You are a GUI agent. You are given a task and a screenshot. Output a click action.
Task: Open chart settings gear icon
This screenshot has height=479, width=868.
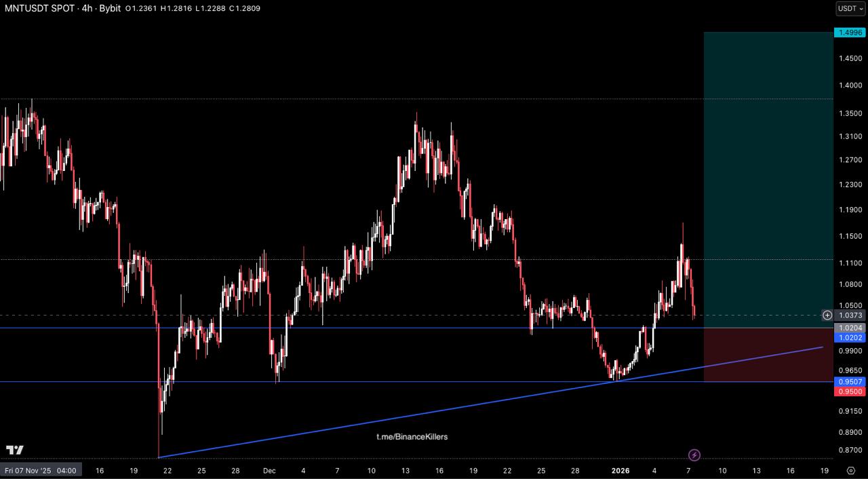click(851, 470)
